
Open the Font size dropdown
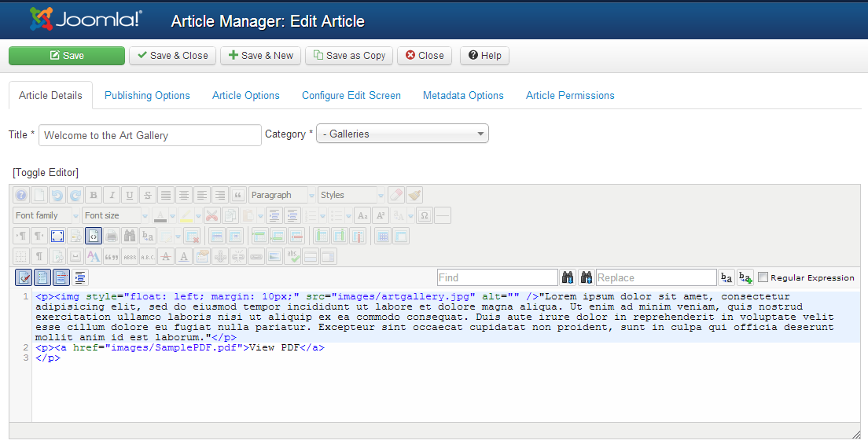pos(116,215)
